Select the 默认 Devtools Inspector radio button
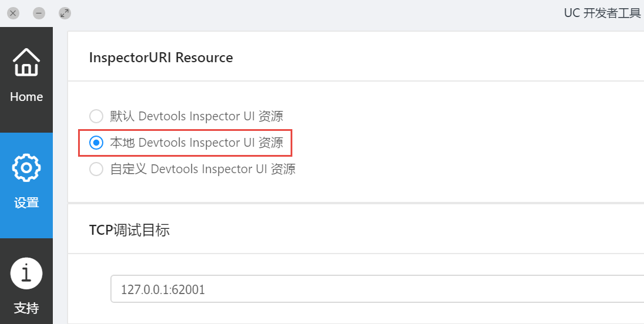Viewport: 644px width, 324px height. [96, 116]
